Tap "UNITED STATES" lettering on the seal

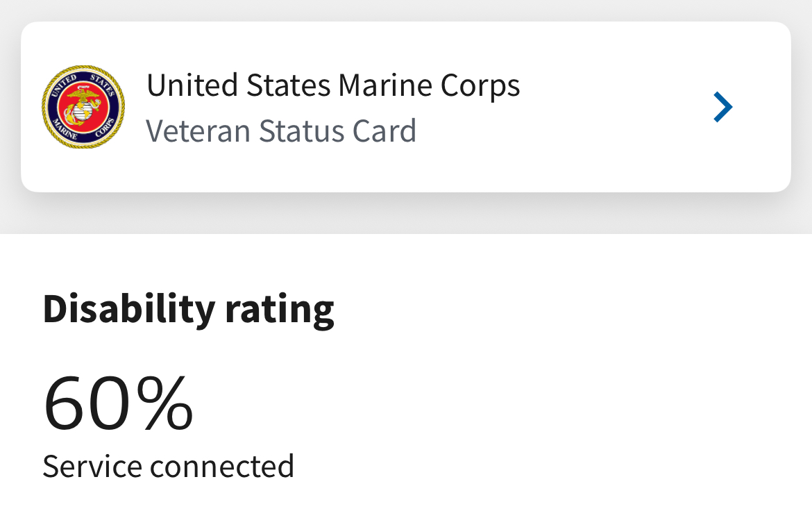pyautogui.click(x=83, y=82)
